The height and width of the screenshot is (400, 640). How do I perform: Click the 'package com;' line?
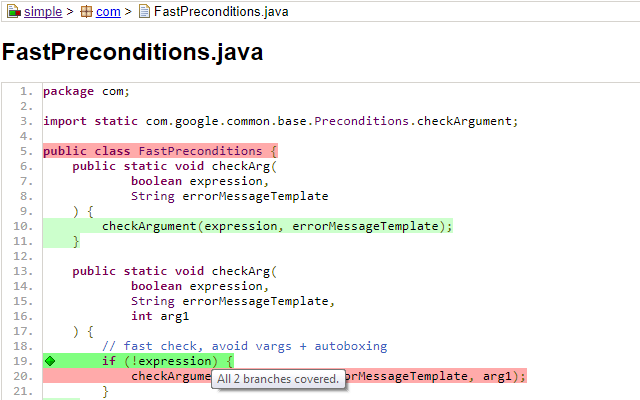point(86,91)
